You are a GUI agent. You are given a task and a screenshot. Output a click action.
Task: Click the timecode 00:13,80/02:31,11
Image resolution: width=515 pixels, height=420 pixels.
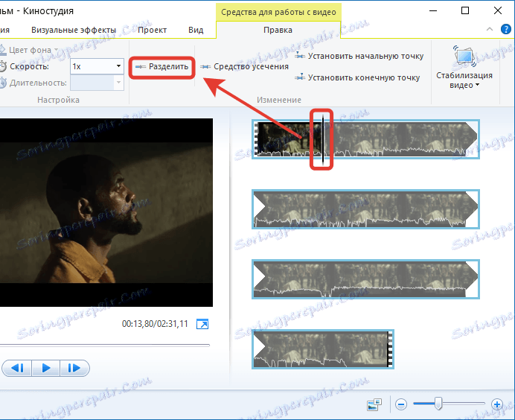click(155, 324)
